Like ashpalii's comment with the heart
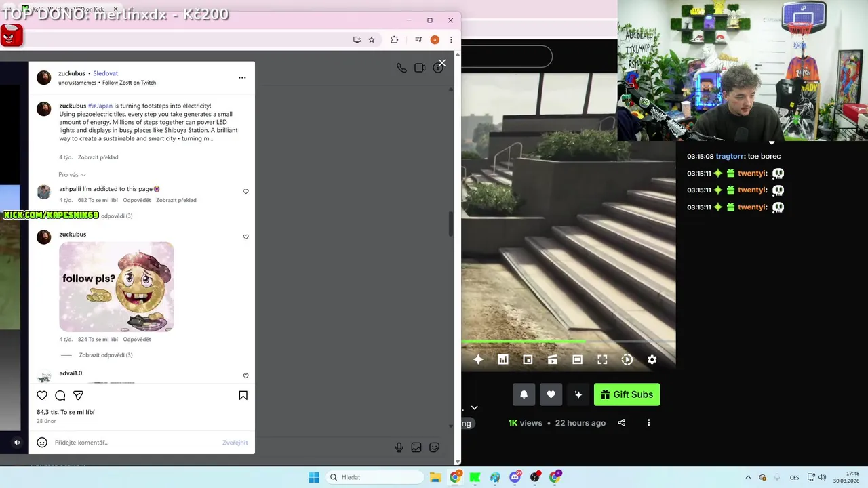 point(245,192)
